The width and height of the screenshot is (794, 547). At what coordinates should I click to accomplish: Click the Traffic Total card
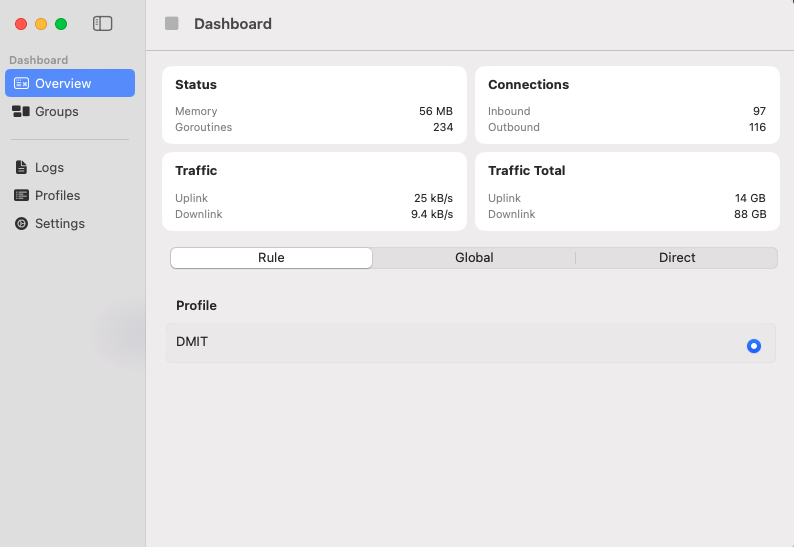627,192
